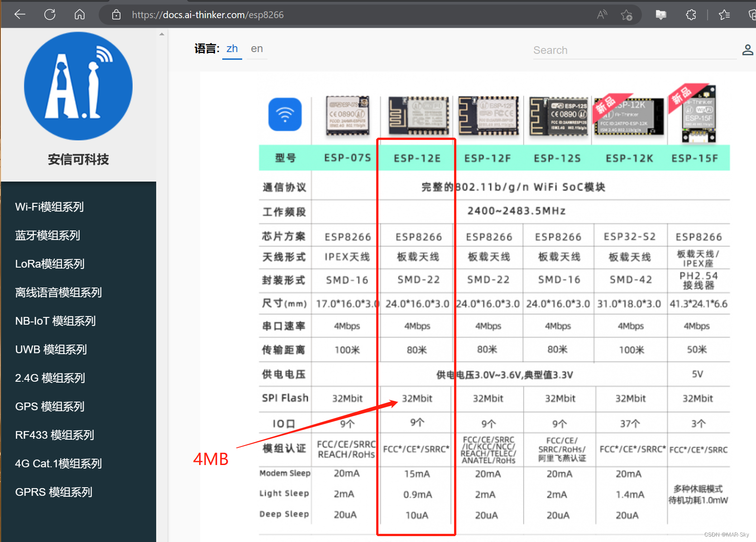Click the ESP32-S2 chip cell
This screenshot has width=756, height=542.
point(630,237)
